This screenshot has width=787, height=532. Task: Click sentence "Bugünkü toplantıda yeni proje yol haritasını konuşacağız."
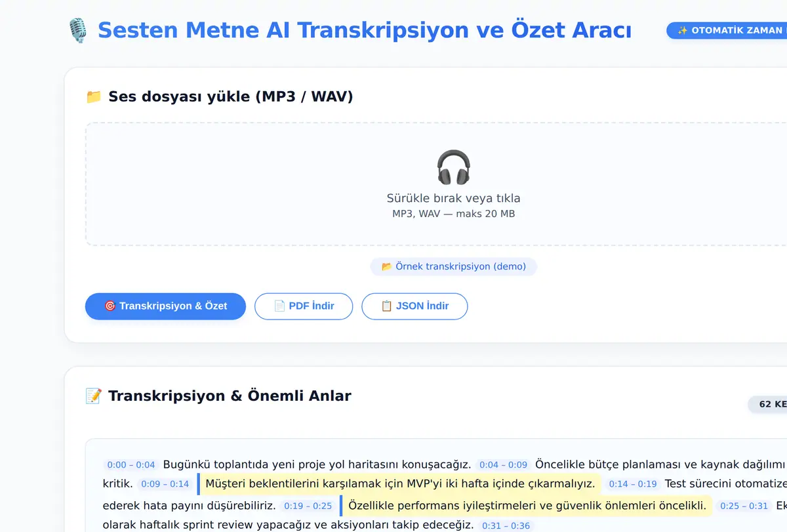[317, 464]
